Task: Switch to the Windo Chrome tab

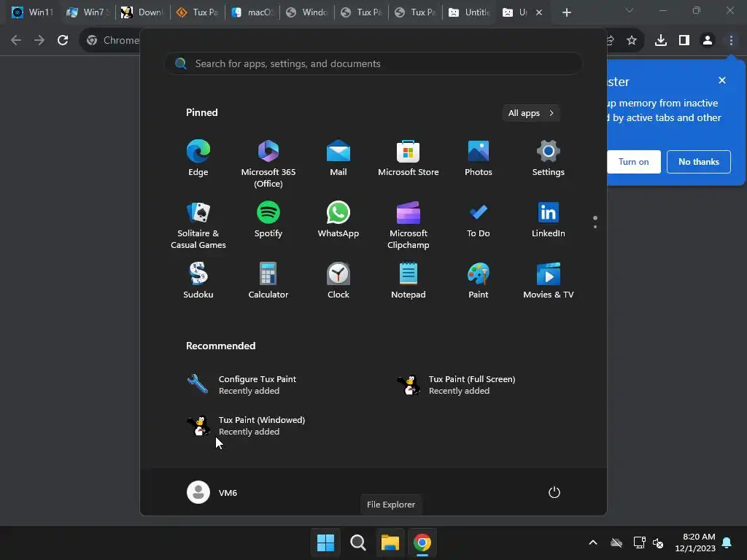Action: (306, 12)
